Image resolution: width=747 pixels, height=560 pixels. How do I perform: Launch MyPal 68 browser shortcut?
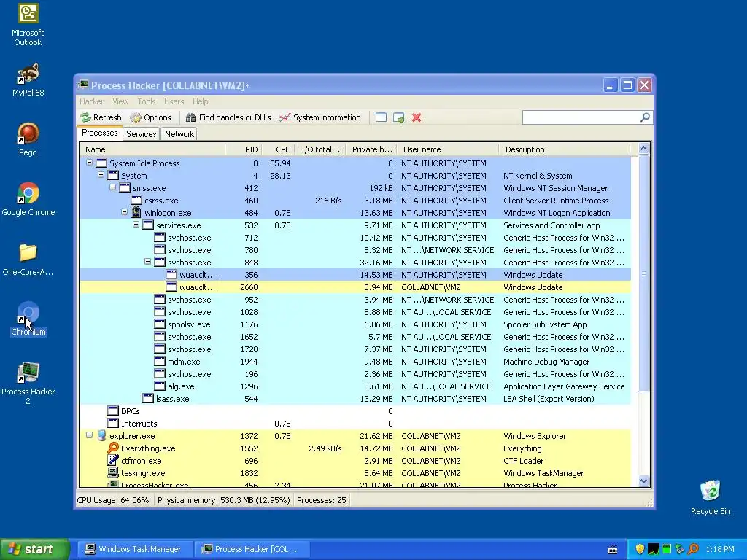point(28,80)
